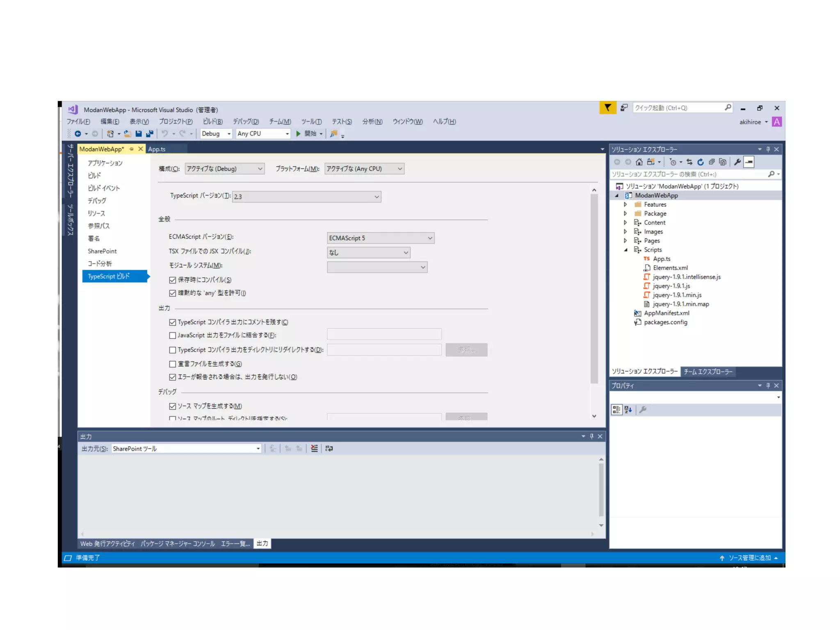Open Properties wrench icon in Solution Explorer
Screen dimensions: 840x630
click(737, 162)
